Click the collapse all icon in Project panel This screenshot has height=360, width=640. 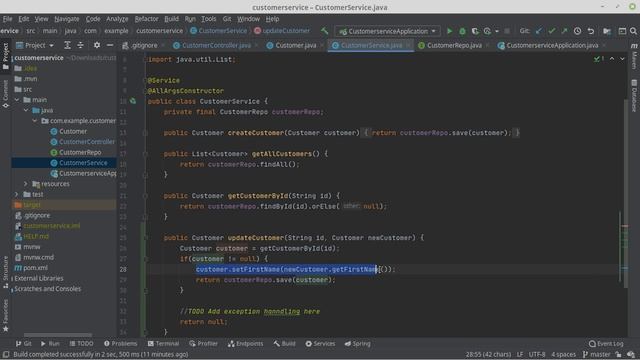click(80, 45)
